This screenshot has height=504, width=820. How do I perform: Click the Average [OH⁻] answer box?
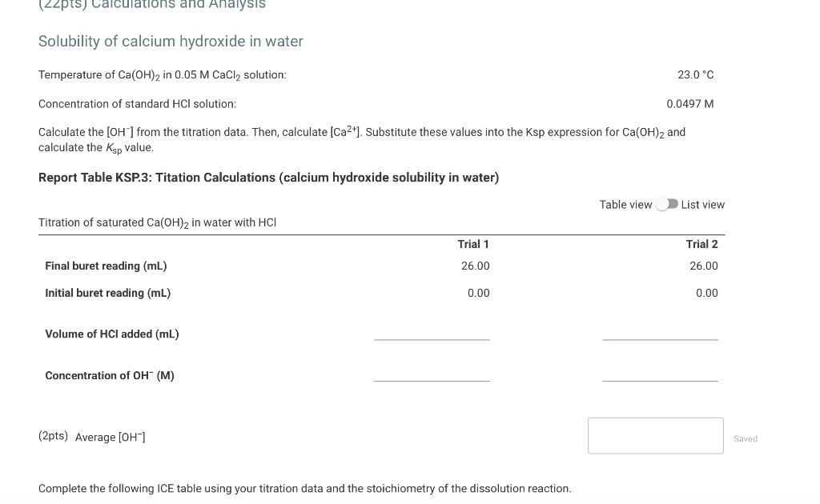tap(655, 434)
